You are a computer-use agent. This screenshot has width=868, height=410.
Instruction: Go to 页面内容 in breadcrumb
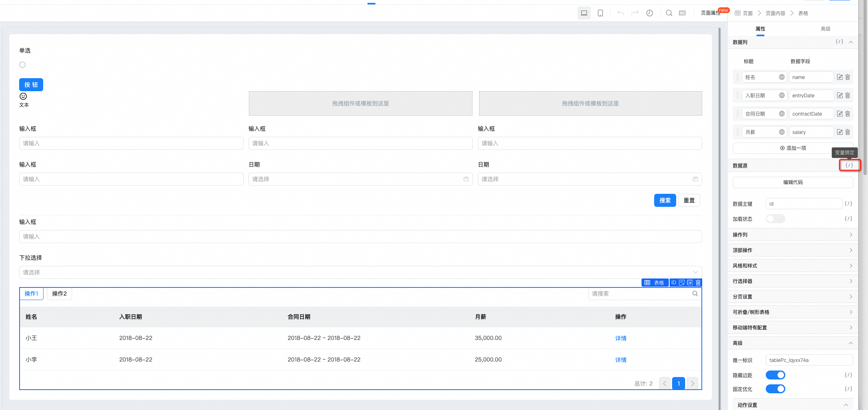[775, 13]
